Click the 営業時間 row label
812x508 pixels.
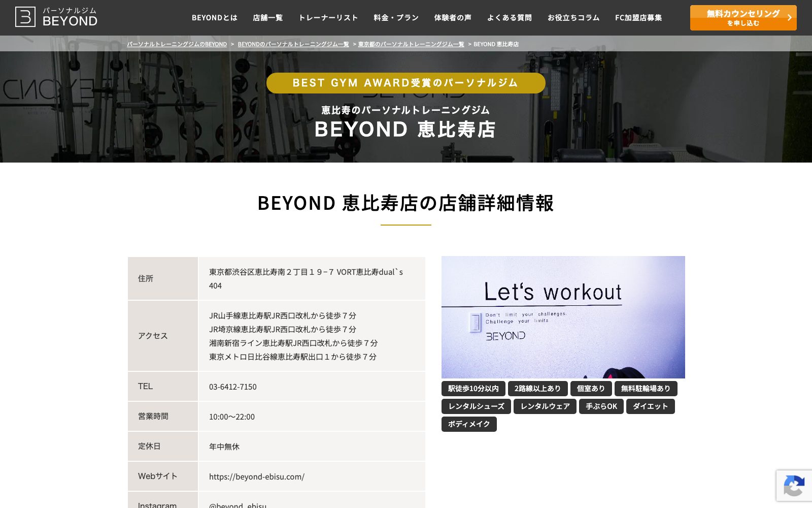pos(153,416)
